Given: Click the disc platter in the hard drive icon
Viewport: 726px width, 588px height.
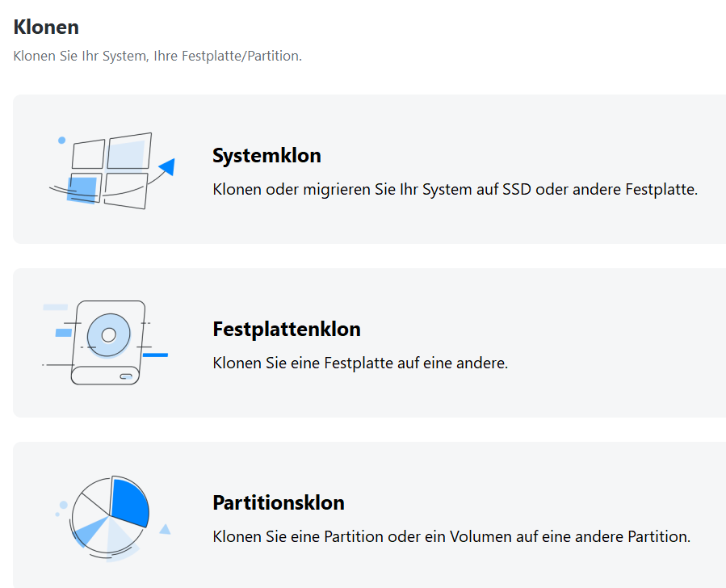Looking at the screenshot, I should [x=109, y=334].
